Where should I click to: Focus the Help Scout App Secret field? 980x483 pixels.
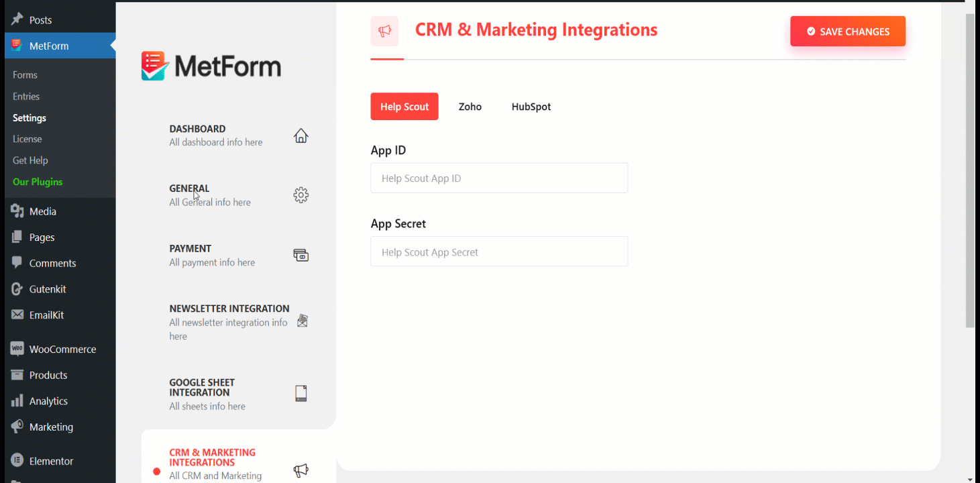(499, 252)
